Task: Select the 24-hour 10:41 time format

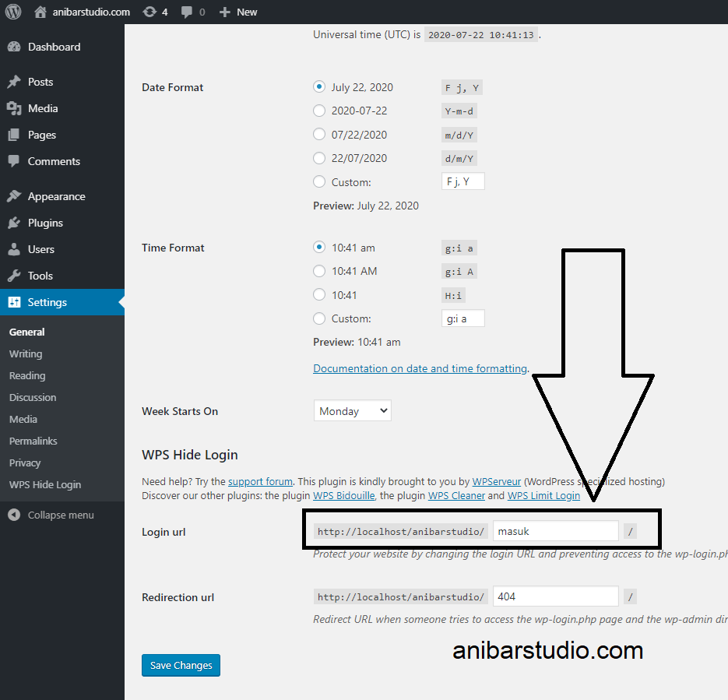Action: pyautogui.click(x=319, y=294)
